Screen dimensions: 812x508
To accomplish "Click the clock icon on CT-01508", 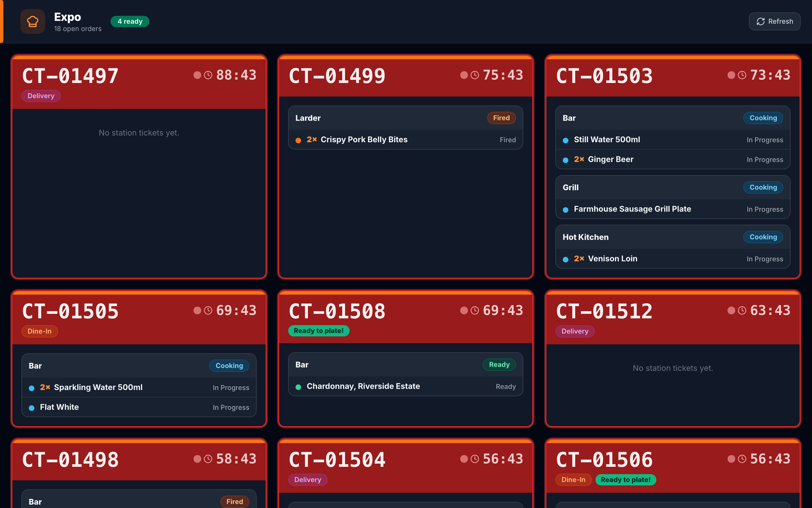I will pyautogui.click(x=475, y=310).
